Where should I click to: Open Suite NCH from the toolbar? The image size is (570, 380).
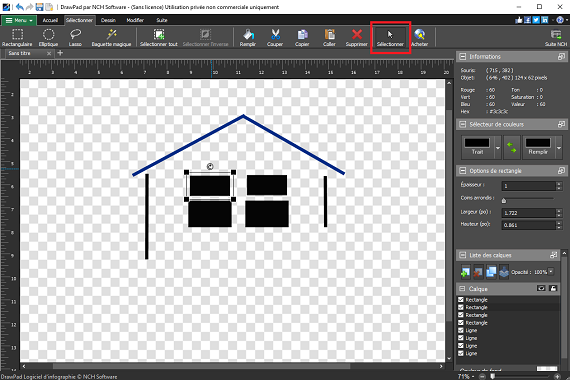(556, 37)
